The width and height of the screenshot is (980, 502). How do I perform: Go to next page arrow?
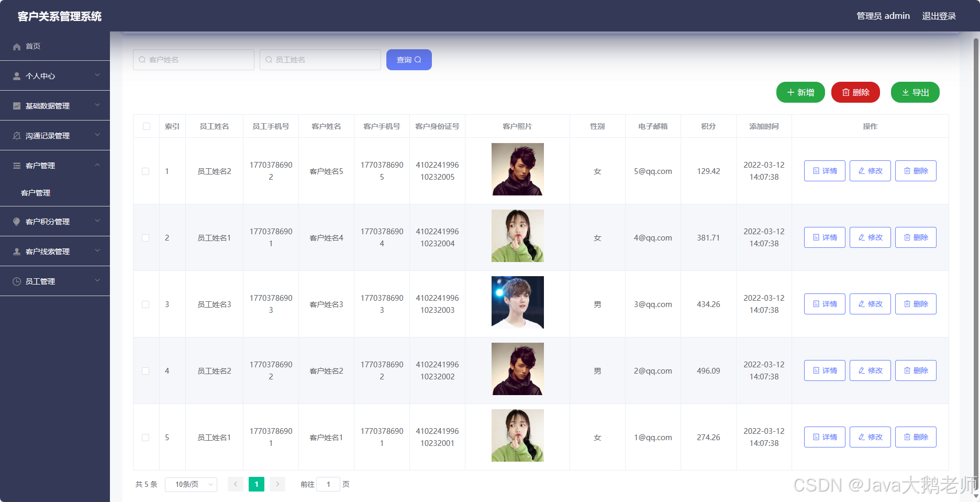click(277, 484)
